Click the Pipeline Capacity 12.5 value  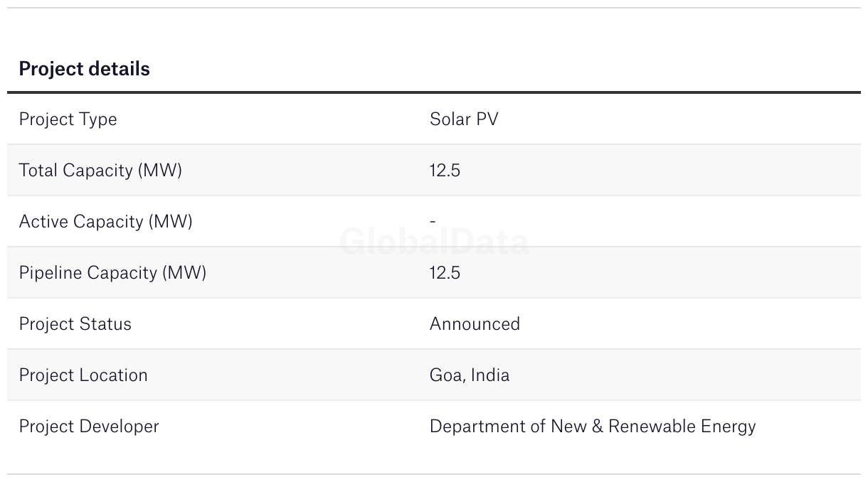coord(445,273)
